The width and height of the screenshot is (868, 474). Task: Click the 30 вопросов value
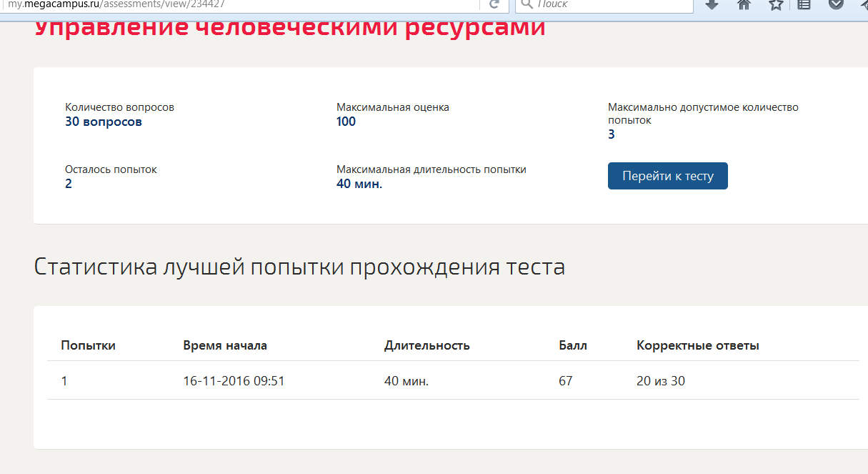click(x=104, y=122)
